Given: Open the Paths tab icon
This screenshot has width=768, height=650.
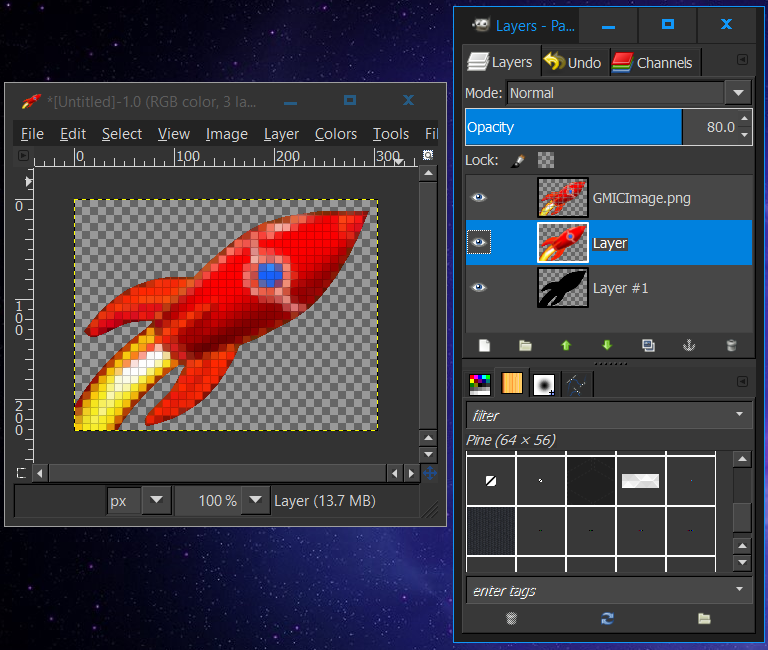Looking at the screenshot, I should point(576,385).
